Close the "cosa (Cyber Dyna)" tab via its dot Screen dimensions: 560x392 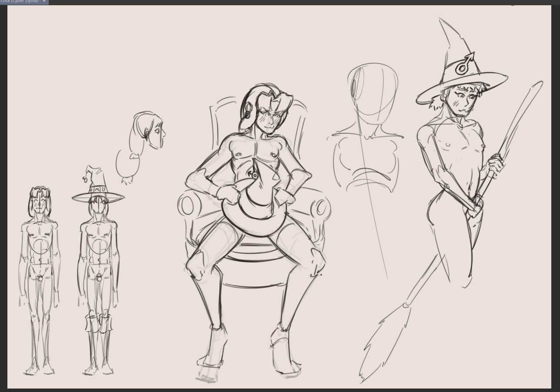[44, 1]
